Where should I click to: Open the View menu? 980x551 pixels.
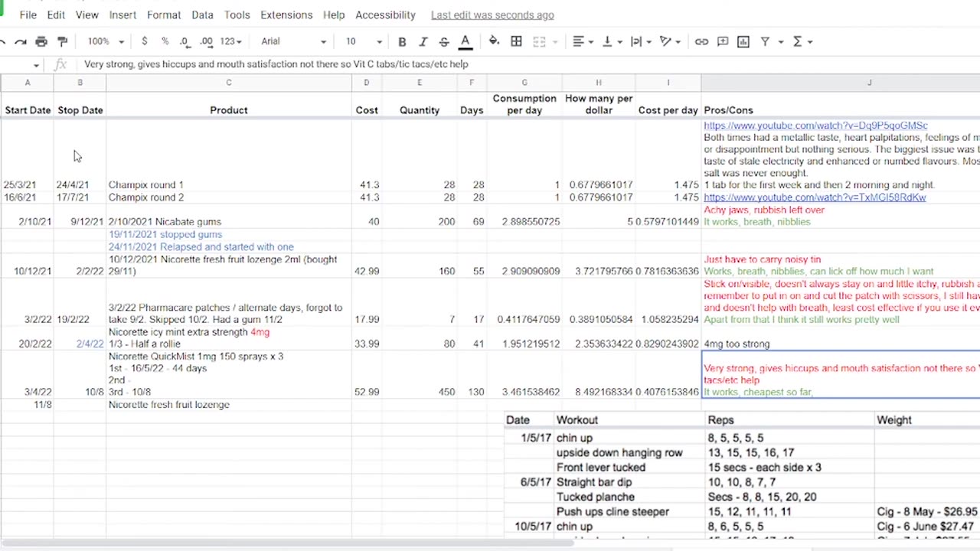pos(87,15)
